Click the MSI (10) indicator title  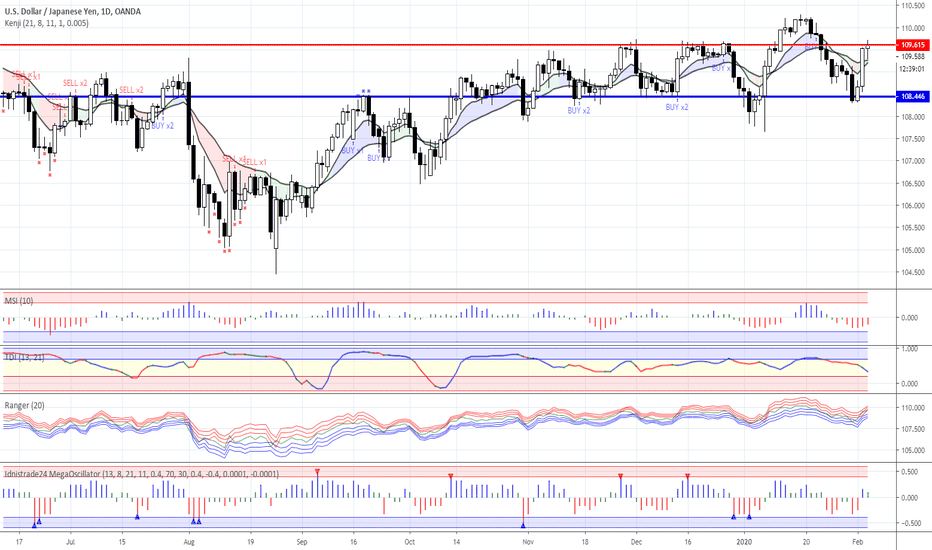point(19,301)
